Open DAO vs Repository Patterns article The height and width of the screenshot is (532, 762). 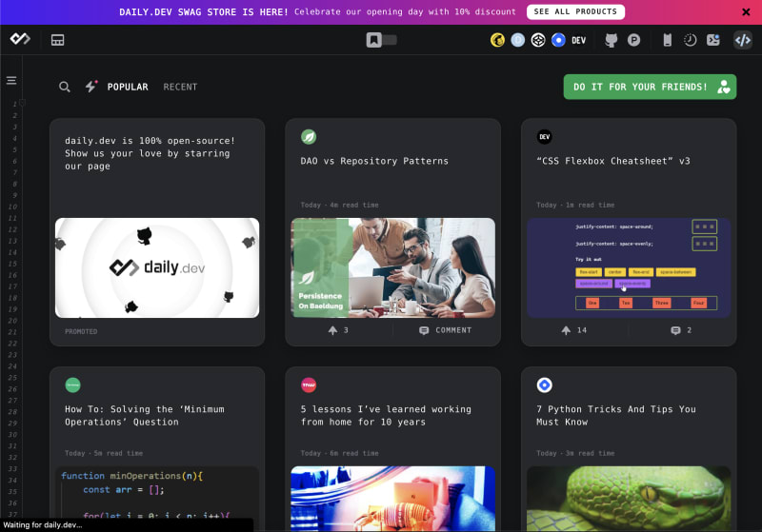tap(374, 161)
